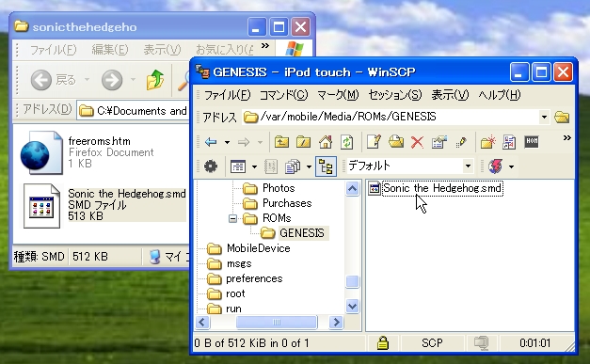Select Purchases folder in the tree
The width and height of the screenshot is (590, 364).
[287, 203]
